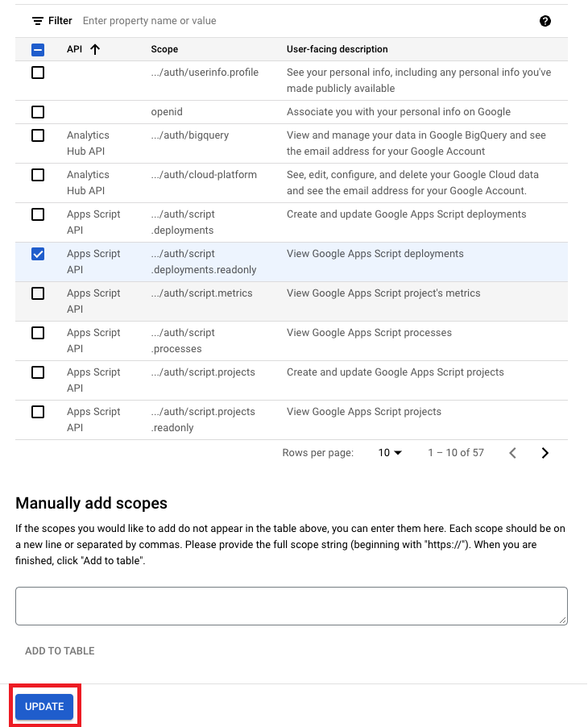The height and width of the screenshot is (727, 588).
Task: Uncheck the script.deployments.readonly scope
Action: coord(38,254)
